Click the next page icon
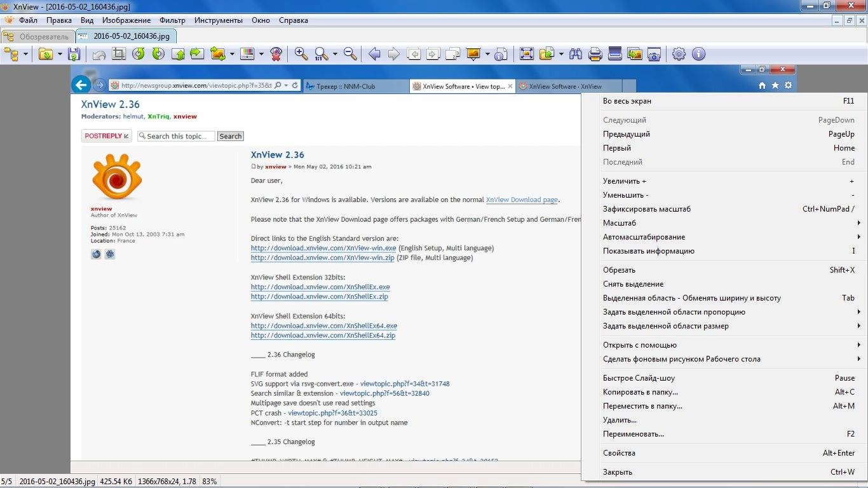Image resolution: width=868 pixels, height=488 pixels. [433, 55]
